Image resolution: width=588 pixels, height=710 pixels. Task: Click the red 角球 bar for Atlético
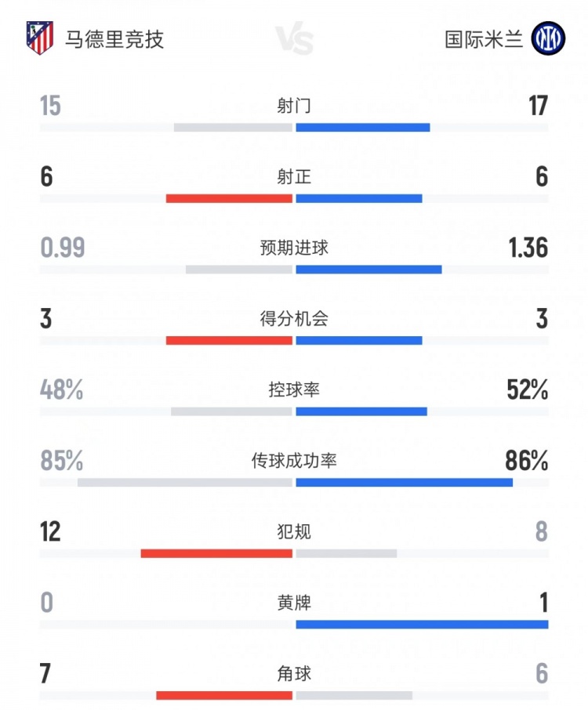224,695
